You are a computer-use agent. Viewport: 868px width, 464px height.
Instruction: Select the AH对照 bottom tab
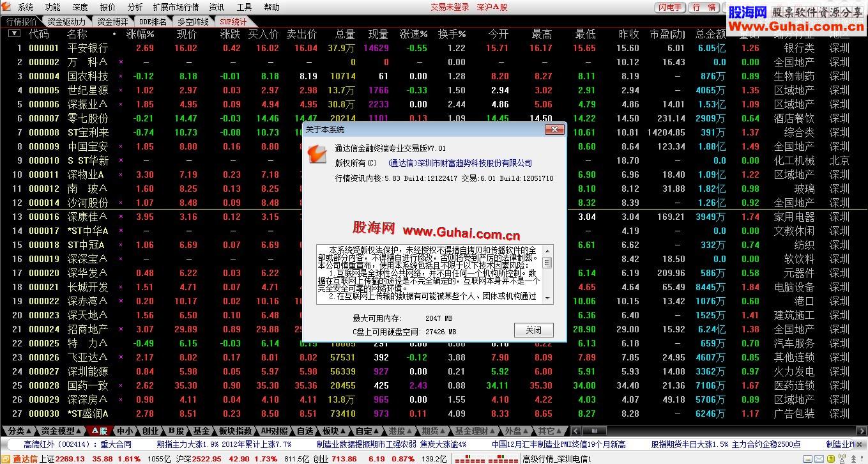tap(275, 431)
